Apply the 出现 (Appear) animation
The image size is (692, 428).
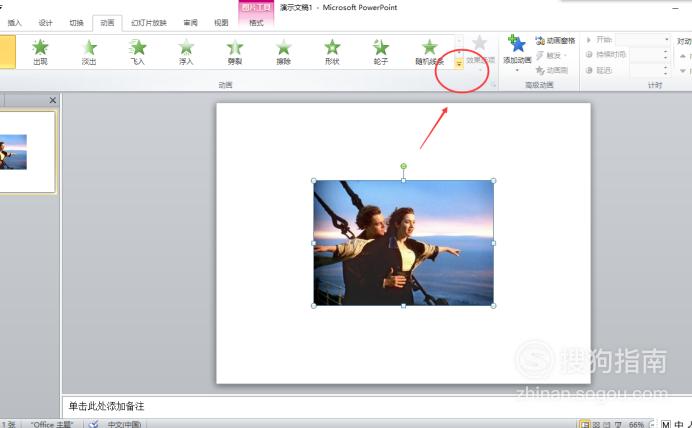[40, 52]
